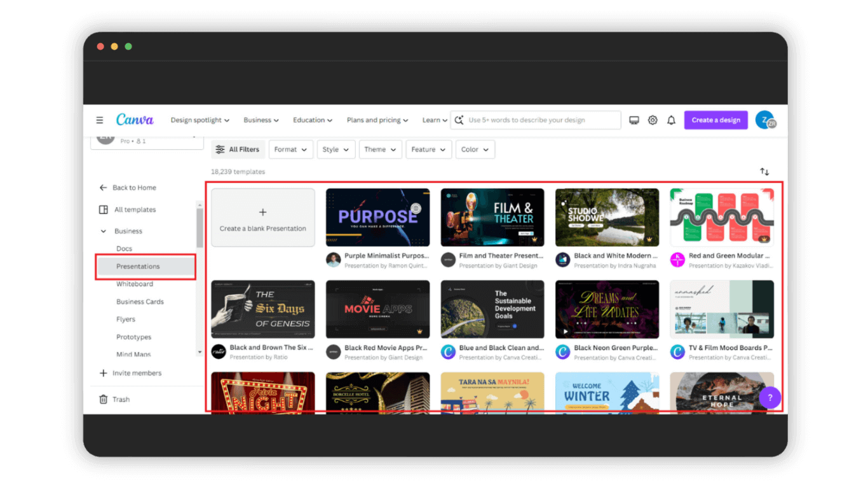The height and width of the screenshot is (488, 868).
Task: Click the sort arrows above the templates
Action: click(x=764, y=171)
